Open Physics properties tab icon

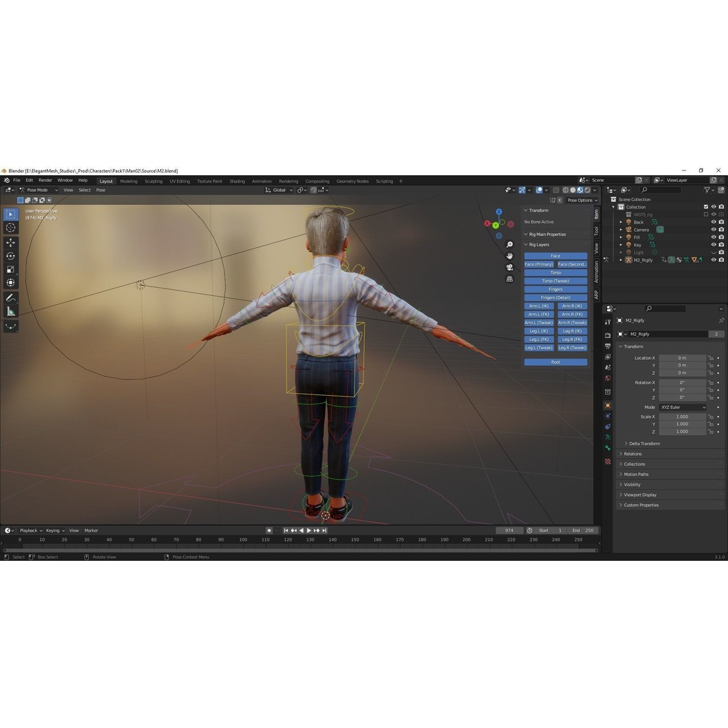tap(608, 416)
